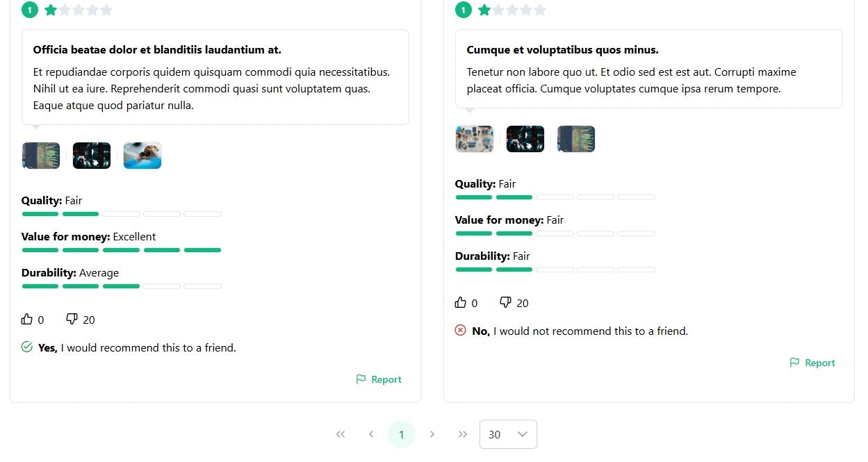This screenshot has width=868, height=462.
Task: Click the thumbs up icon on the left review
Action: 26,318
